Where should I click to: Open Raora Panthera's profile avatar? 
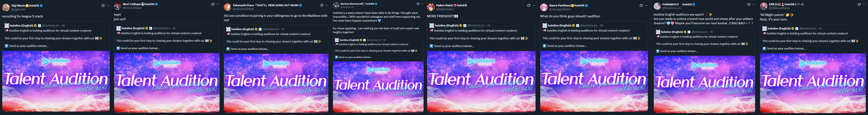pyautogui.click(x=544, y=7)
